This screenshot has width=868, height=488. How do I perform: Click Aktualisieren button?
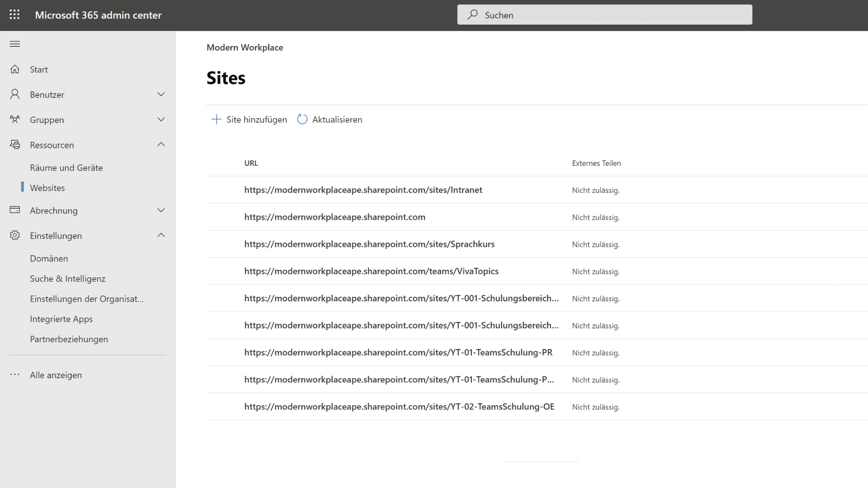click(x=330, y=119)
